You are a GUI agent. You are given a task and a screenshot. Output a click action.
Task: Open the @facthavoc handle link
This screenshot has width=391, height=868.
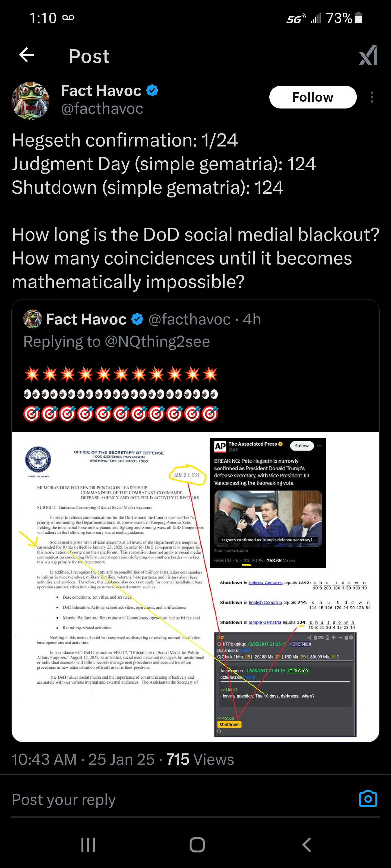102,108
